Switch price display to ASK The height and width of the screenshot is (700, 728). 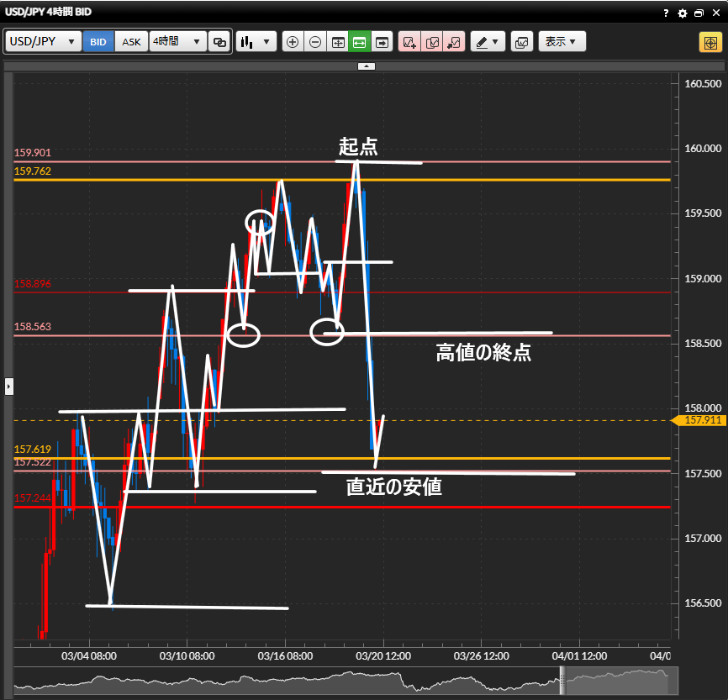(x=132, y=42)
